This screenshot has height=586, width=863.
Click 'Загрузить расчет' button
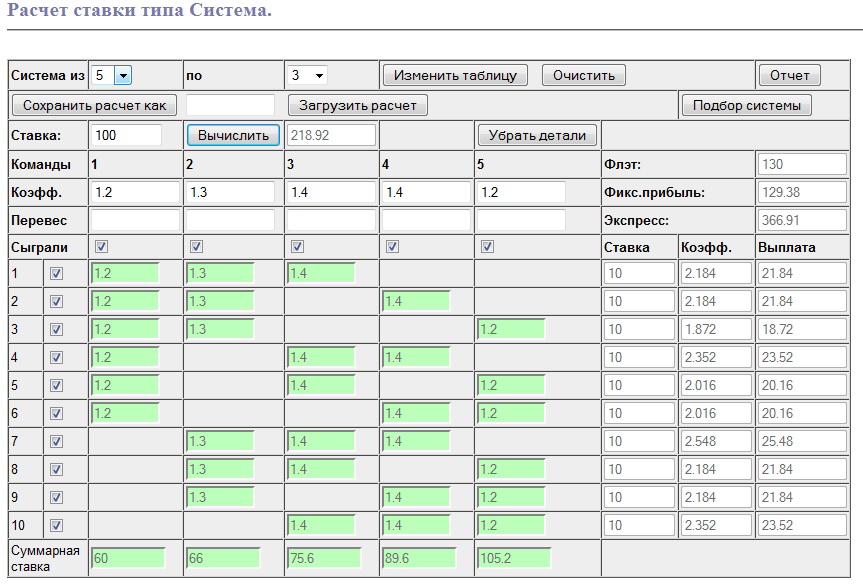point(358,105)
